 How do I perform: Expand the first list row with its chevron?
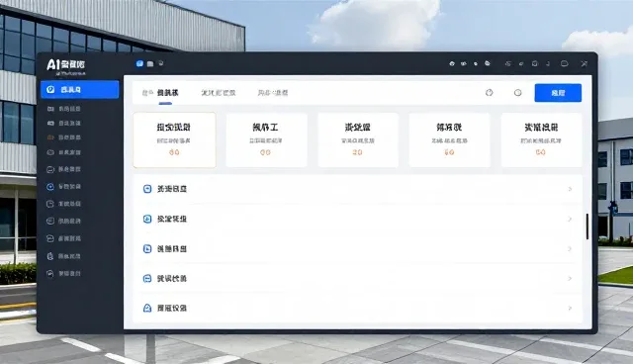(x=570, y=189)
